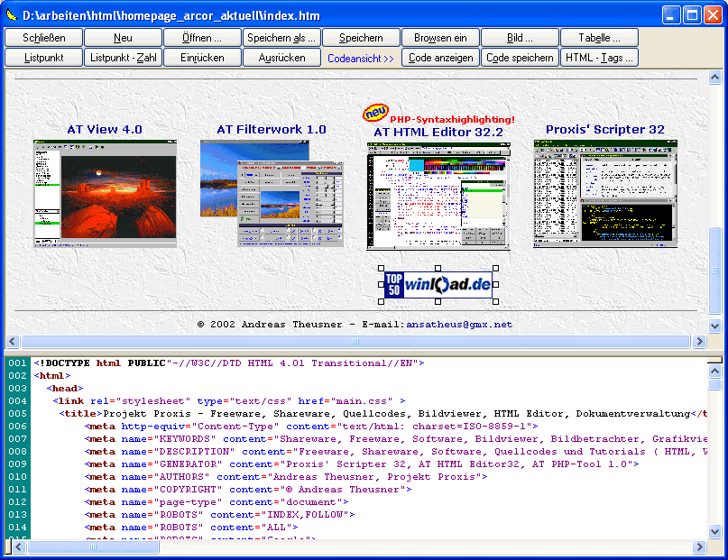This screenshot has height=560, width=728.
Task: Click the AT HTML Editor 32.2 heading
Action: [438, 133]
